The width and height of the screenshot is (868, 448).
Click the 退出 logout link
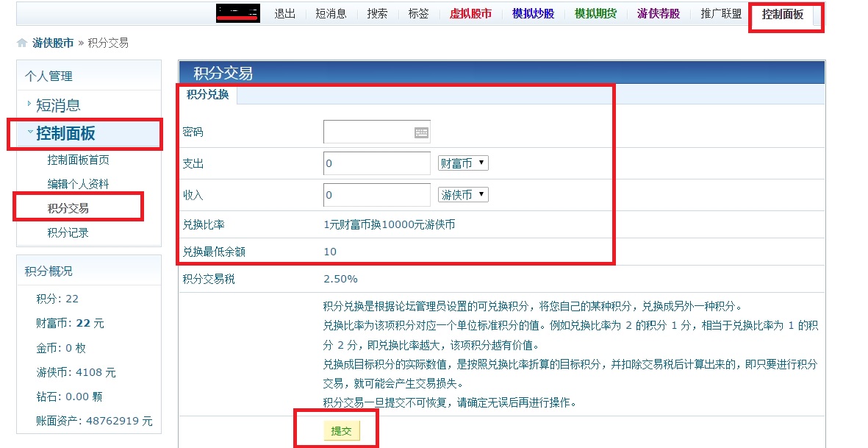point(285,14)
